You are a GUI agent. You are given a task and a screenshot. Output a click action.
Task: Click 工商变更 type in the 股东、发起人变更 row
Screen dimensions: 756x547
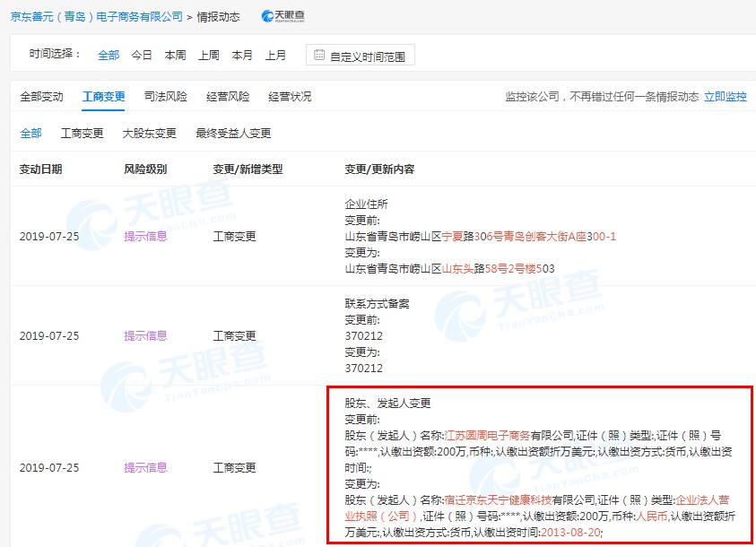[235, 467]
